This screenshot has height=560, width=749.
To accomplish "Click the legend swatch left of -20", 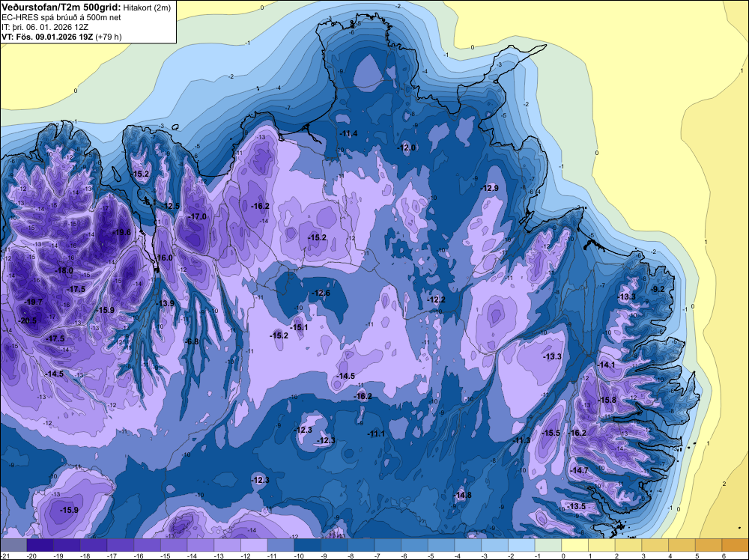I will (x=13, y=545).
